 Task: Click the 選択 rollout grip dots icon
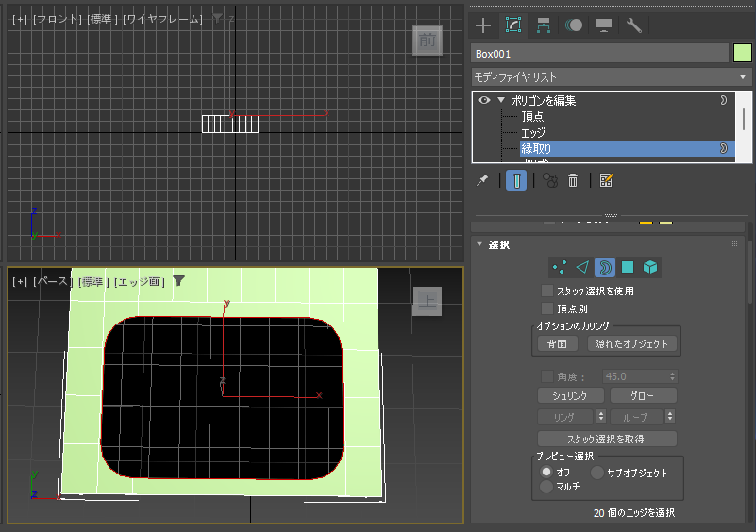click(735, 243)
